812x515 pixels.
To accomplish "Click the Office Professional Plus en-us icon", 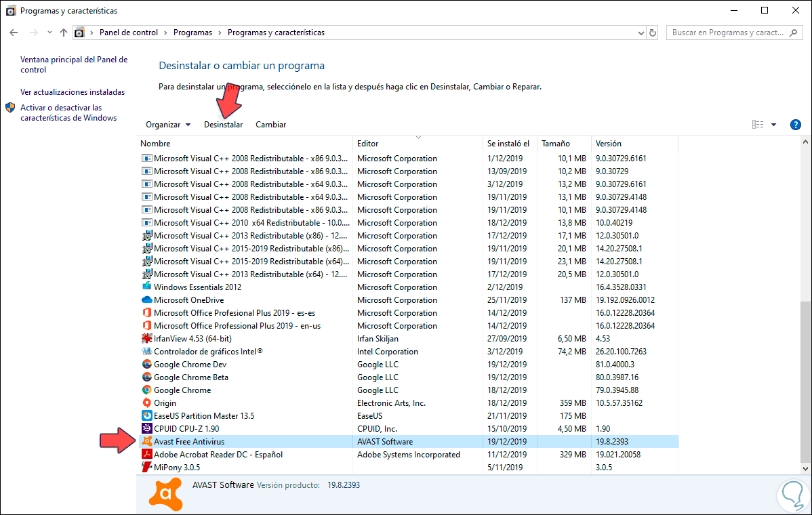I will click(147, 325).
